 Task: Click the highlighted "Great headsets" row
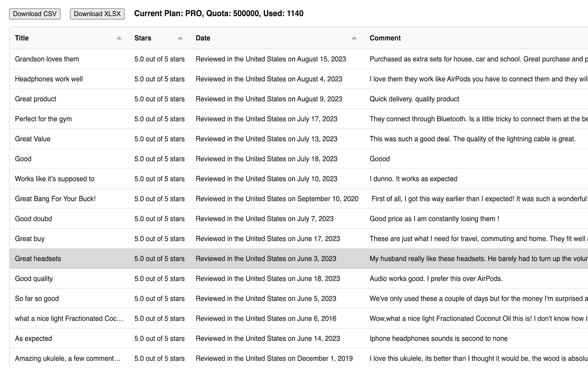[x=38, y=259]
